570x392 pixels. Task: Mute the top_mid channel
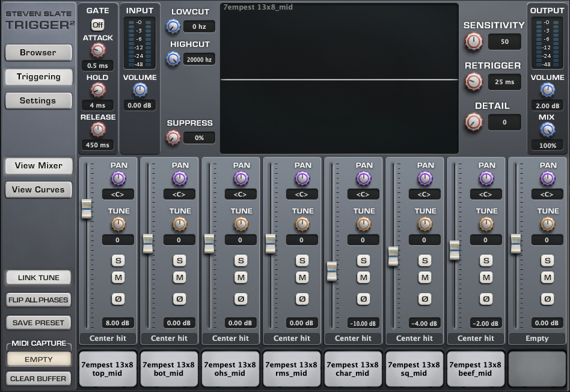118,278
